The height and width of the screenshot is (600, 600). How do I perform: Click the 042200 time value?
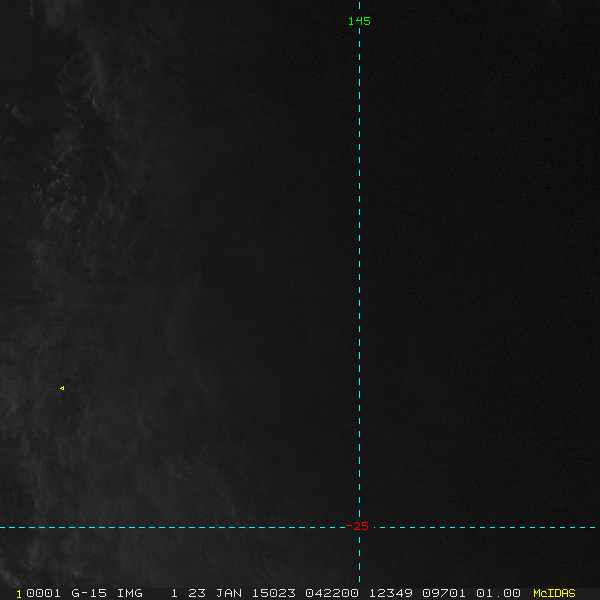pos(332,593)
